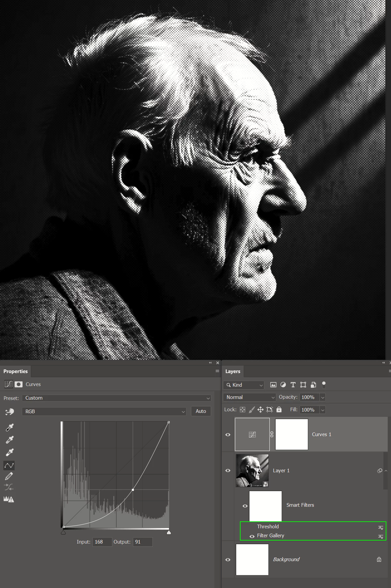Select the Layer 1 portrait thumbnail
391x588 pixels.
(252, 471)
